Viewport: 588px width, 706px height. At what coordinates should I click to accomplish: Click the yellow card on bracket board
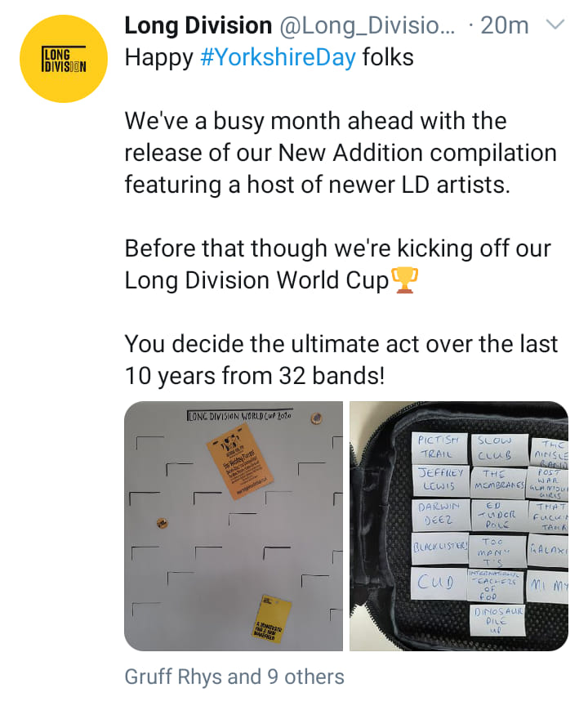(x=273, y=615)
